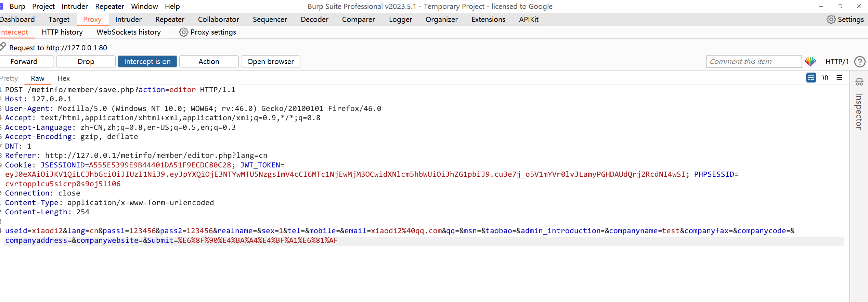Click the DNT: 1 header line

coord(18,146)
